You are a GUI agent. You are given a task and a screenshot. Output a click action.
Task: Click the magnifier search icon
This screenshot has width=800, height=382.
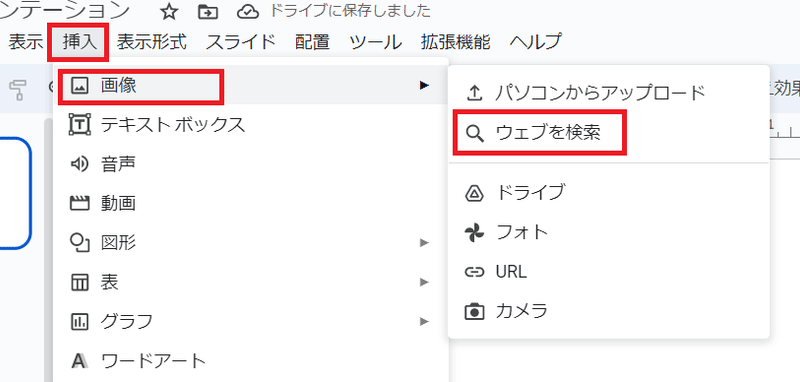(474, 133)
